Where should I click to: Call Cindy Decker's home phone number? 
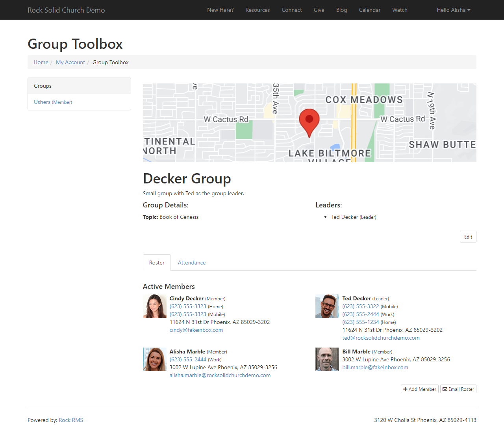pos(188,306)
